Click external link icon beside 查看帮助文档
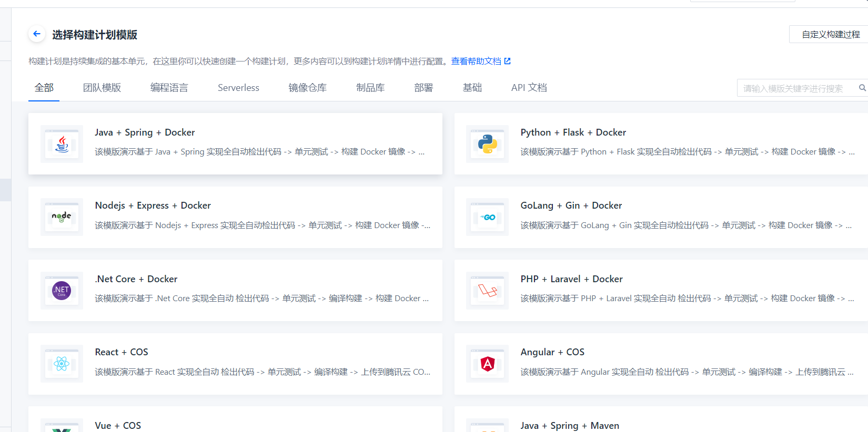This screenshot has width=868, height=432. click(508, 61)
